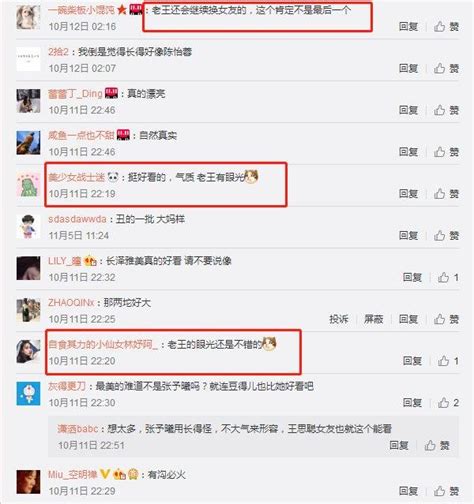Click 屏蔽 on ZHAOQINx's comment
Viewport: 474px width, 504px height.
click(373, 319)
